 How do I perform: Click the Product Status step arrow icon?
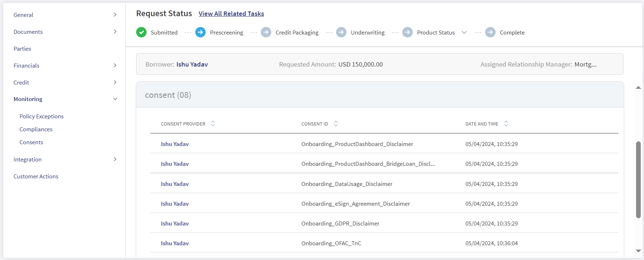[407, 32]
